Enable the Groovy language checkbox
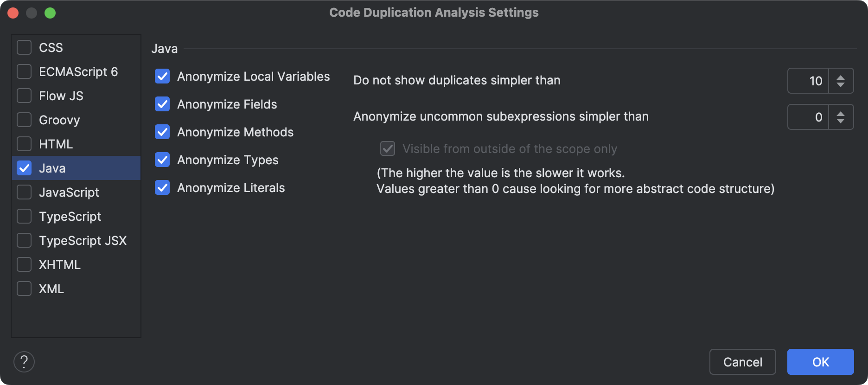 click(x=24, y=120)
